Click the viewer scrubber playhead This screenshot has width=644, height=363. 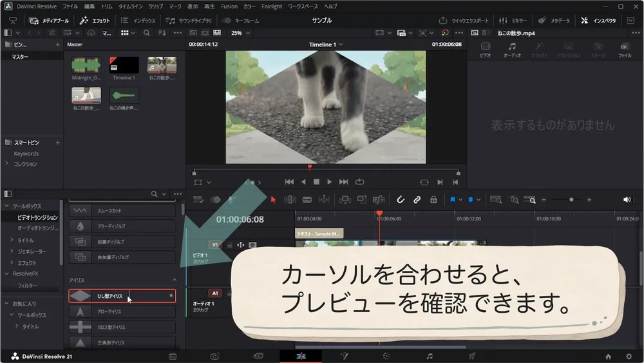pos(310,167)
